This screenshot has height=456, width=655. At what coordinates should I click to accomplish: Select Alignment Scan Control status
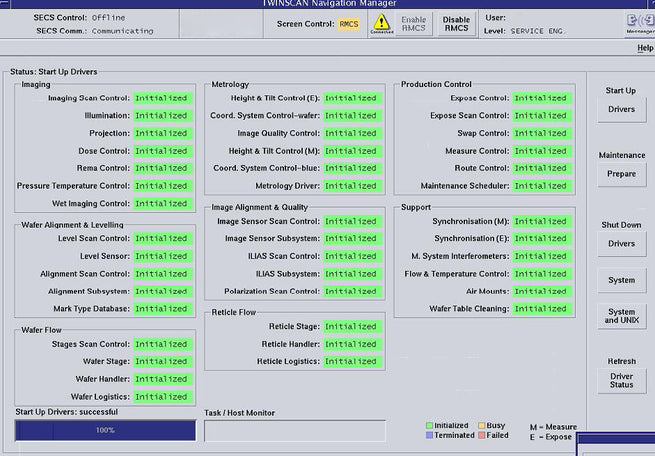162,274
